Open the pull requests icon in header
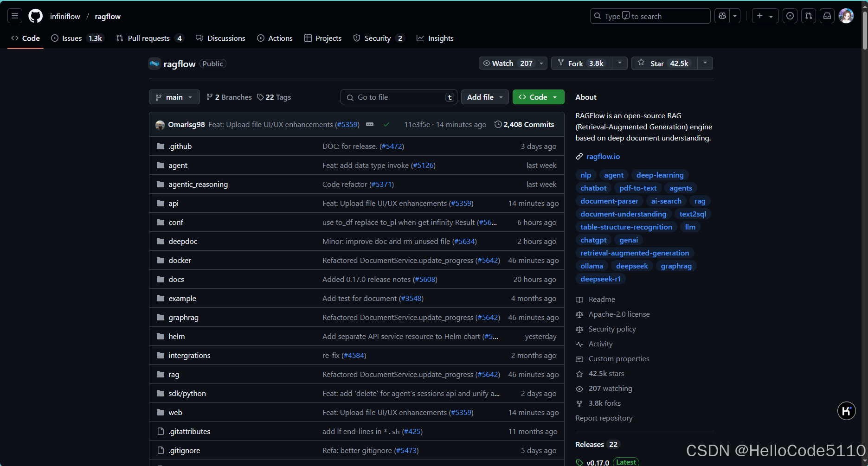The image size is (868, 466). 809,16
